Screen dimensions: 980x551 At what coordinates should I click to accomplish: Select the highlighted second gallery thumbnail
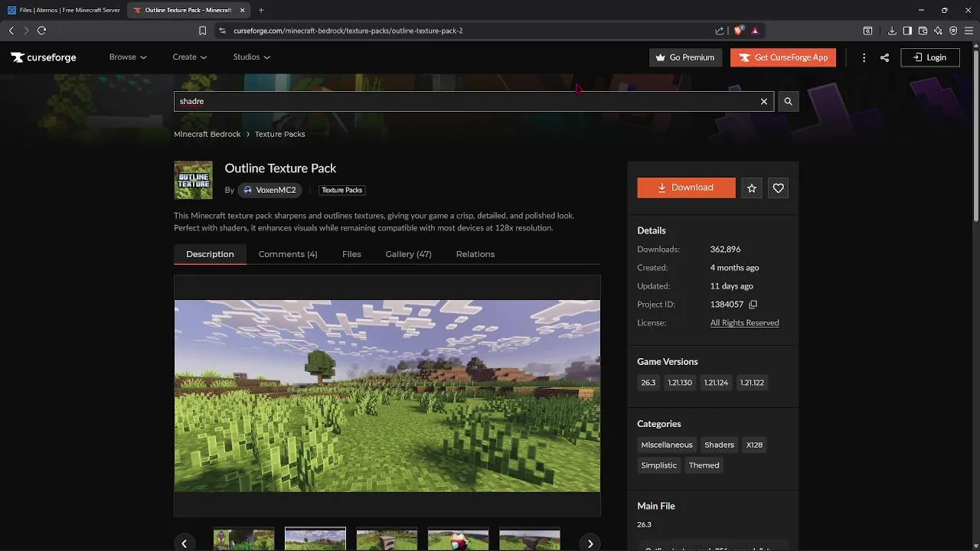click(315, 539)
